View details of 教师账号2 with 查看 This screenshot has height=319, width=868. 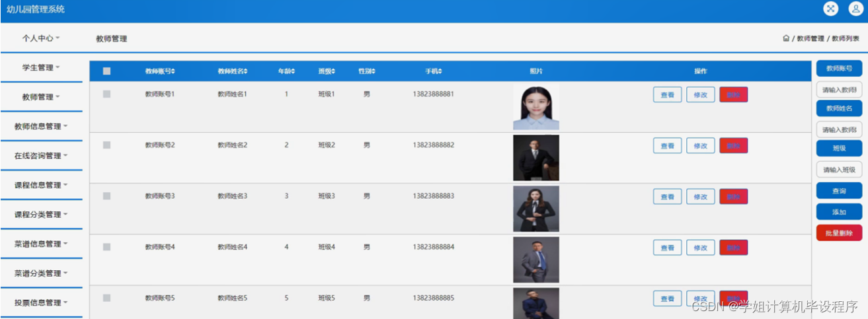668,146
